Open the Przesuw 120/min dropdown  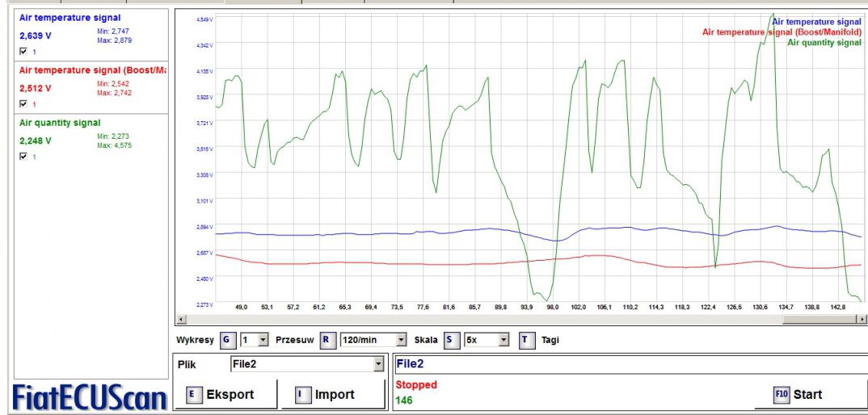pos(402,340)
